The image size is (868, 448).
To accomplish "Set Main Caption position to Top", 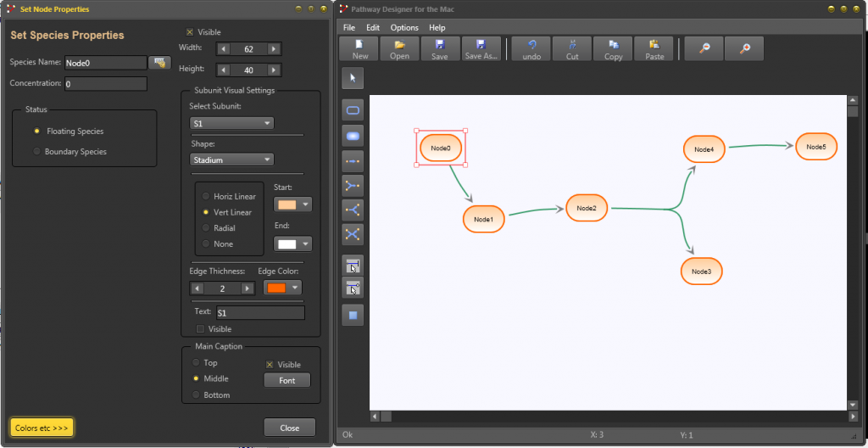I will tap(196, 362).
